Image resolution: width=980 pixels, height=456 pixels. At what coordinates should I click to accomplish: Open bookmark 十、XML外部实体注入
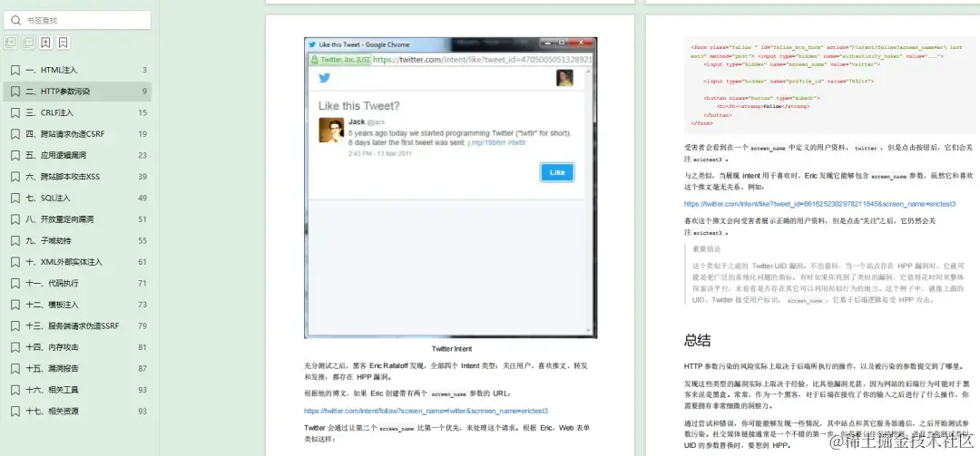pyautogui.click(x=77, y=262)
